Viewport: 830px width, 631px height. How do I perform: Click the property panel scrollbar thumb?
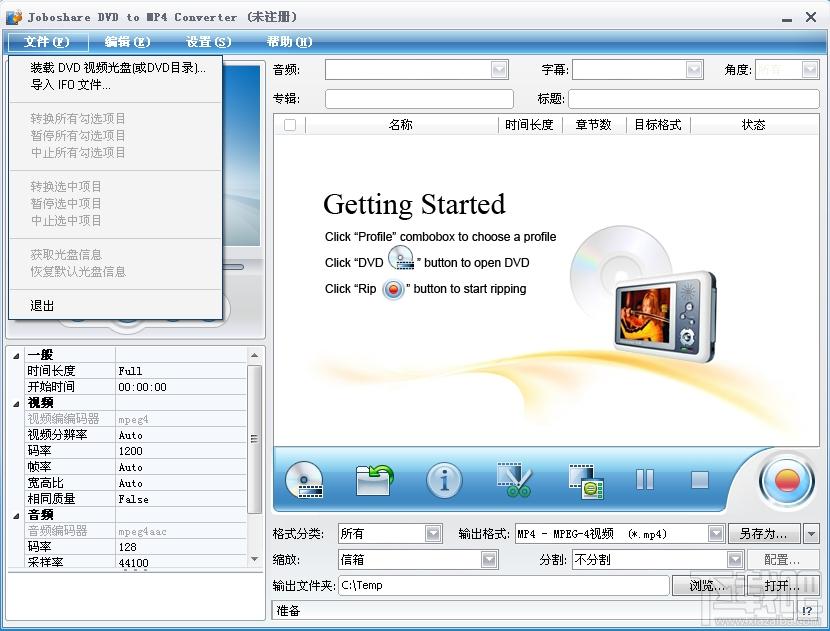[x=255, y=439]
